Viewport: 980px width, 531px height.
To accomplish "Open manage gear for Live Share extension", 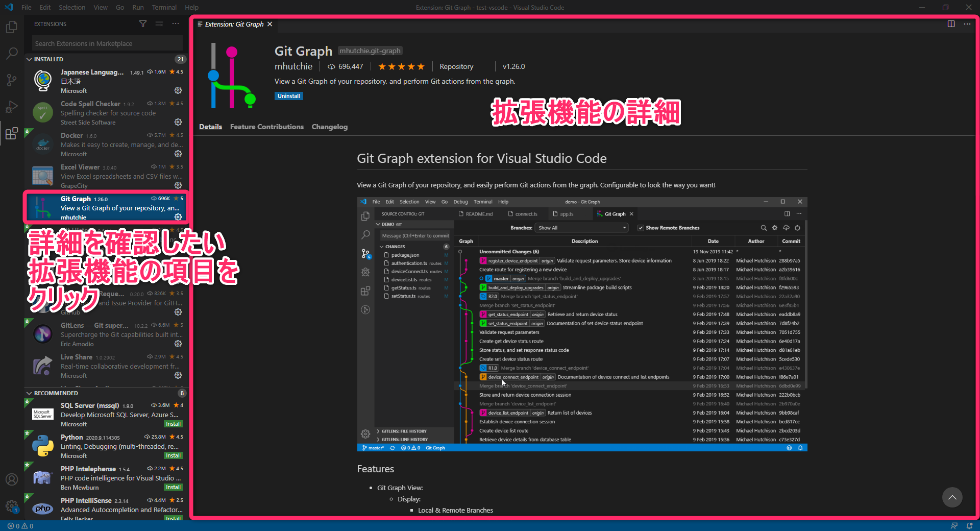I will [x=178, y=375].
